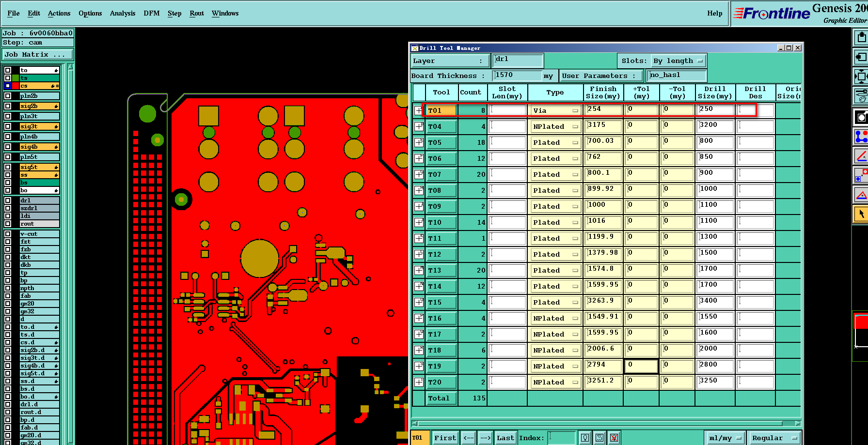Open the Analysis menu
Viewport: 868px width, 445px height.
pos(123,13)
